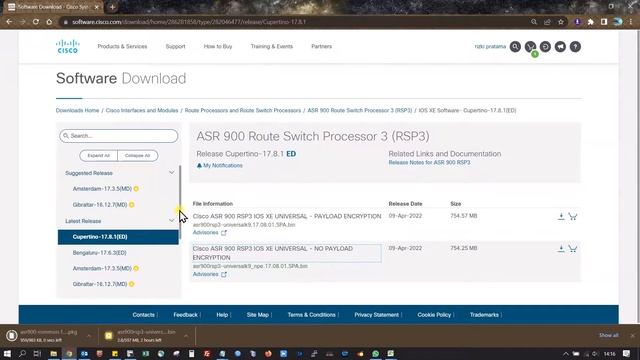Click the release search input field
The image size is (640, 360).
coord(119,136)
